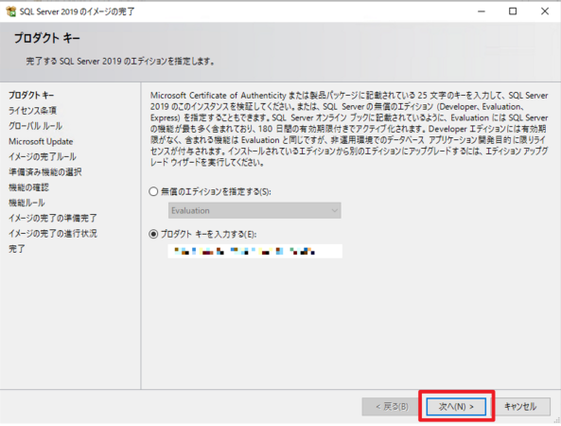Select グローバル ルール step in sidebar
Viewport: 561px width, 426px height.
point(35,126)
